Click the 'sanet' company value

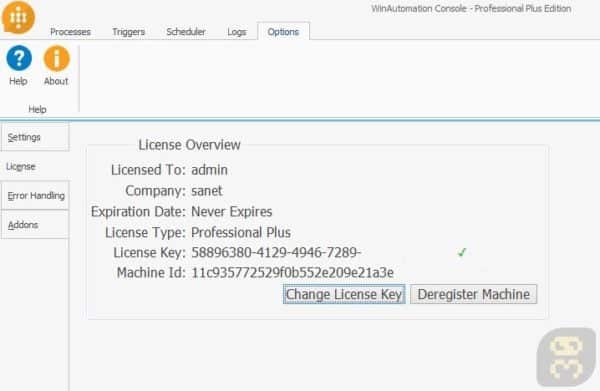(207, 191)
